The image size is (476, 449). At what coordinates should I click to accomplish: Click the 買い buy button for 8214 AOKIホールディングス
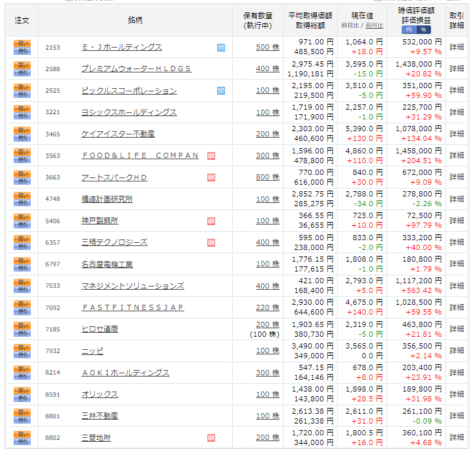coord(22,369)
